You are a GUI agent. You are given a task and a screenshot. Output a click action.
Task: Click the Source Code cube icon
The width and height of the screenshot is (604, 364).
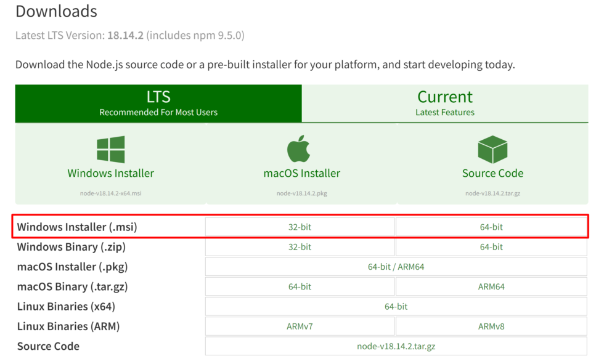click(492, 148)
